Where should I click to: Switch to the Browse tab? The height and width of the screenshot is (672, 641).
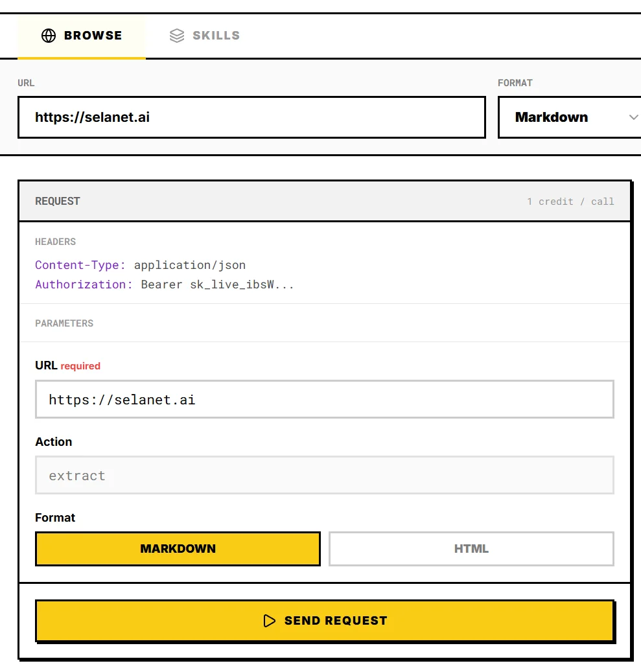tap(82, 36)
